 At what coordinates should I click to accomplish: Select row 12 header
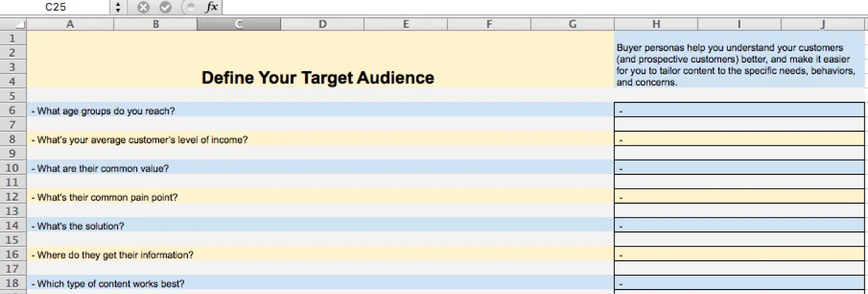pos(13,197)
